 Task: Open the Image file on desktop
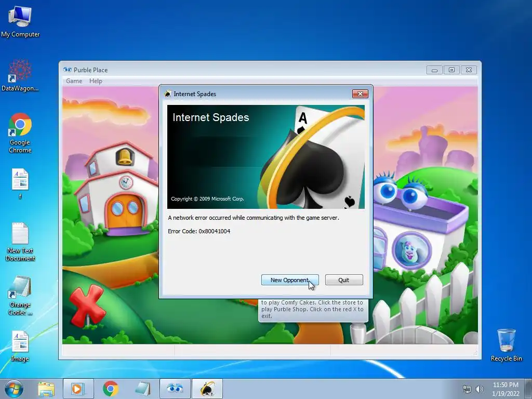20,347
